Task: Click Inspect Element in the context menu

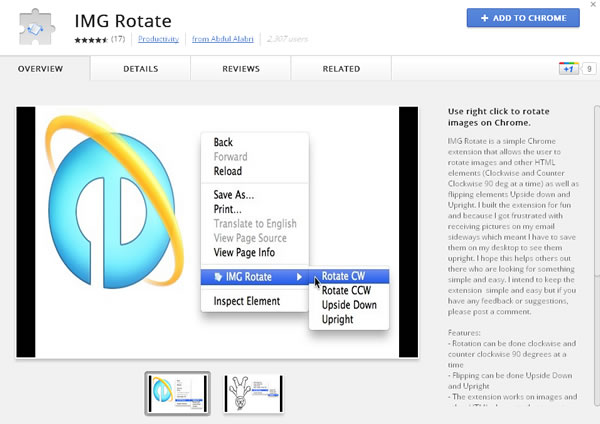Action: coord(247,301)
